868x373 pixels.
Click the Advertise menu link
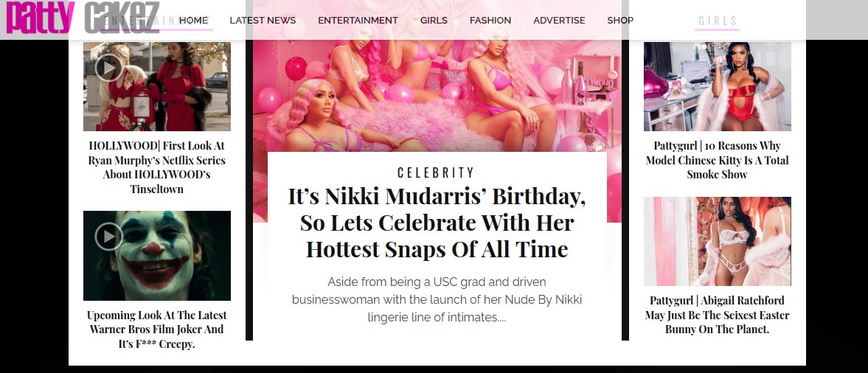(559, 21)
